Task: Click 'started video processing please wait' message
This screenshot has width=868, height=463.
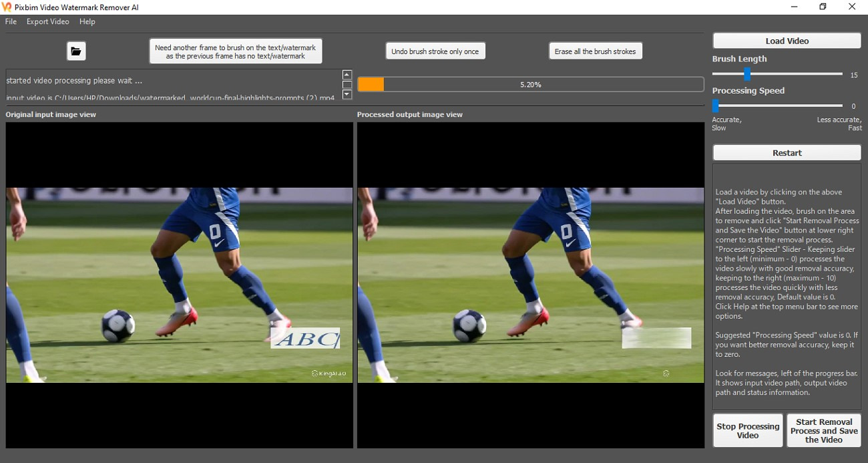Action: pos(75,81)
